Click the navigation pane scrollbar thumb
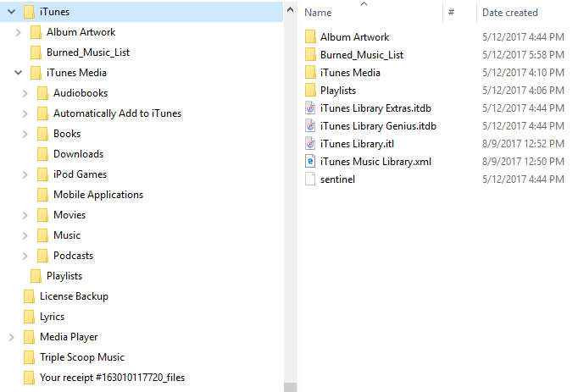 pyautogui.click(x=290, y=387)
